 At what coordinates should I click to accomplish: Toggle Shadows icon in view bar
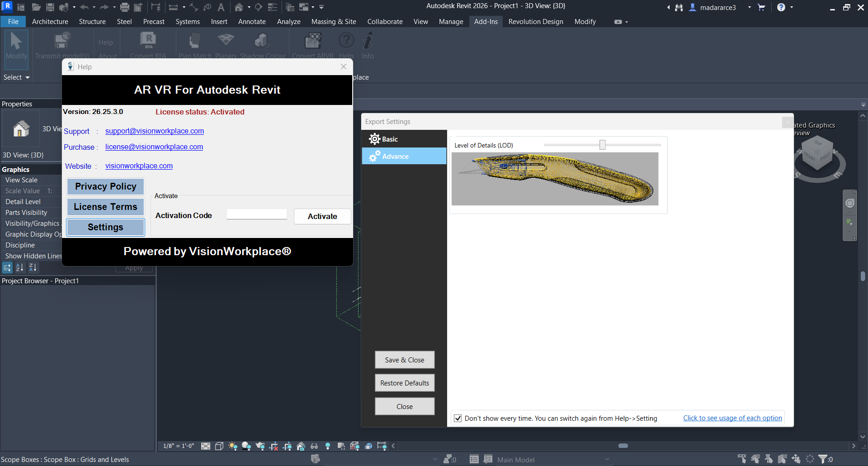tap(246, 446)
